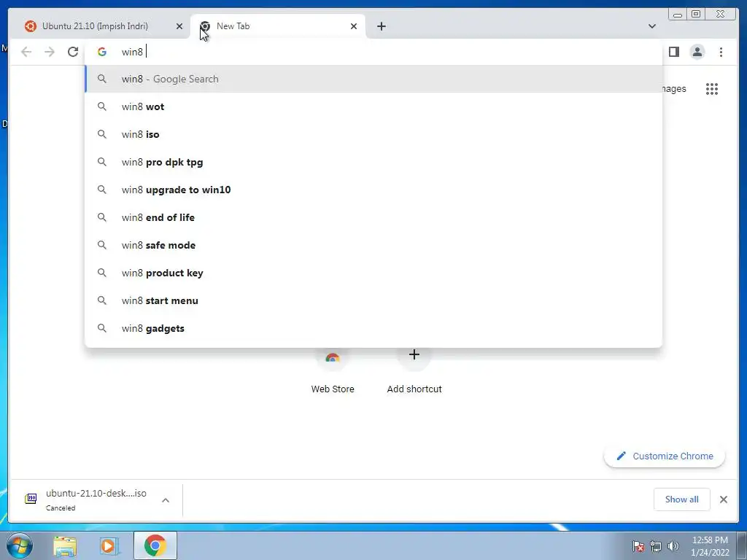This screenshot has width=747, height=560.
Task: Open the tab search chevron
Action: coord(652,26)
